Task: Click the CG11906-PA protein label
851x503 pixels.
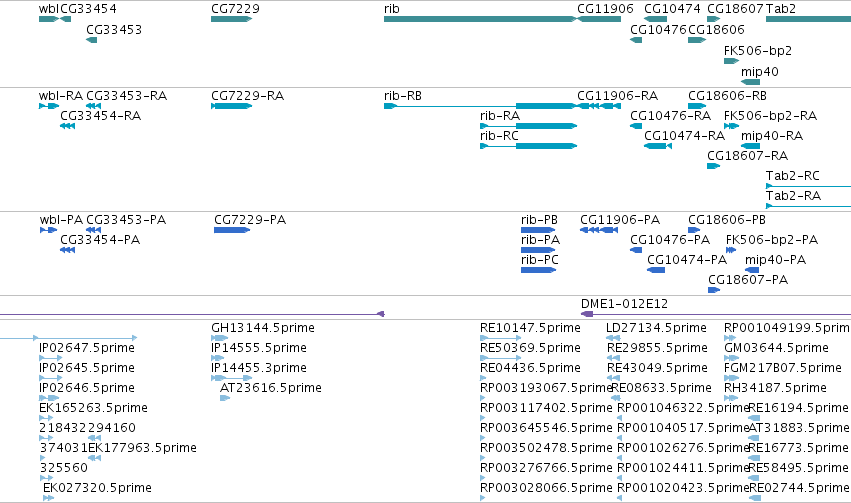Action: 620,220
